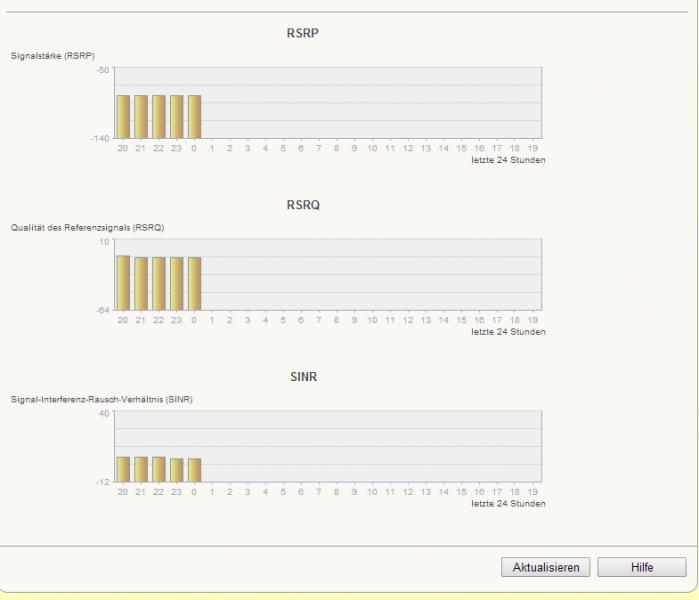699x600 pixels.
Task: Click hour 21 bar in SINR chart
Action: coord(141,469)
